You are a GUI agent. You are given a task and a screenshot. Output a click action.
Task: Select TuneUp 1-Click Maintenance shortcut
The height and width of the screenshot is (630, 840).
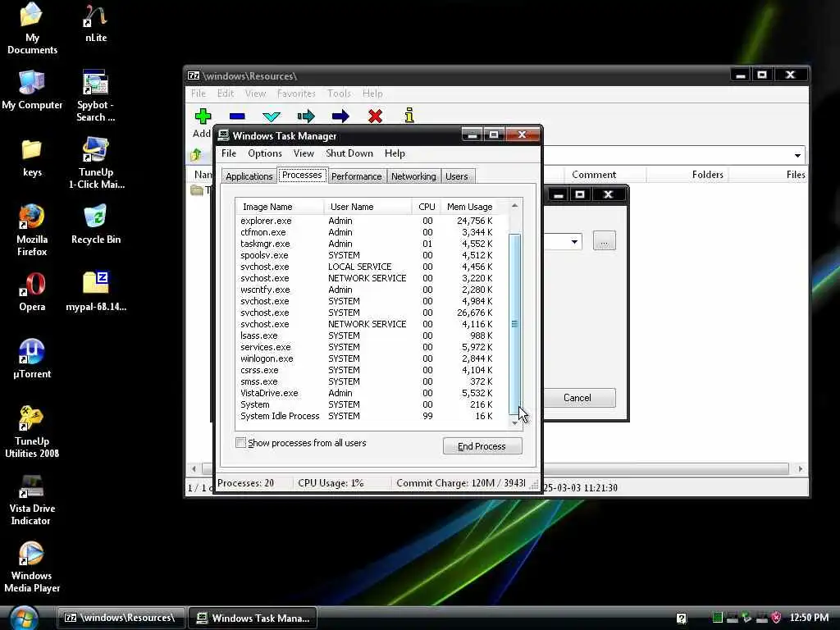click(x=96, y=163)
